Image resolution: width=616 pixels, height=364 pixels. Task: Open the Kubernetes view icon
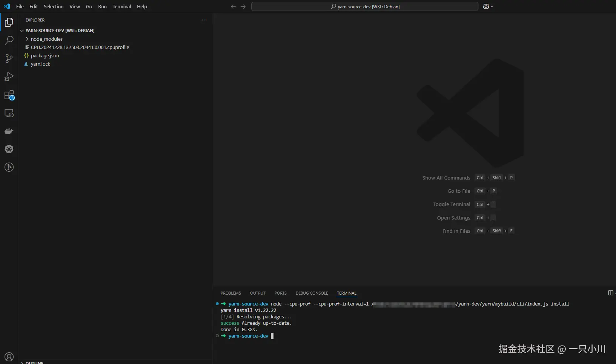click(x=9, y=149)
